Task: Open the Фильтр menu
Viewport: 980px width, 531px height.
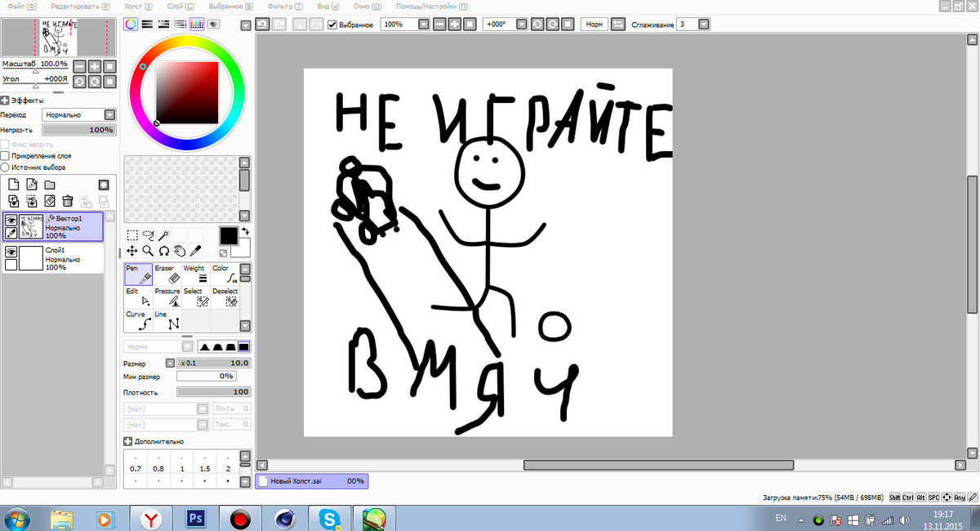Action: tap(287, 6)
